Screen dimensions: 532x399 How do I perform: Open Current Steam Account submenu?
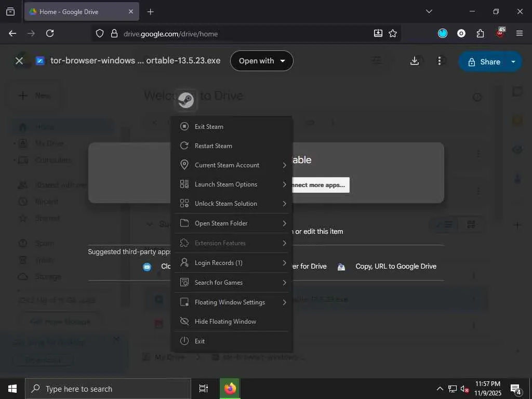231,165
